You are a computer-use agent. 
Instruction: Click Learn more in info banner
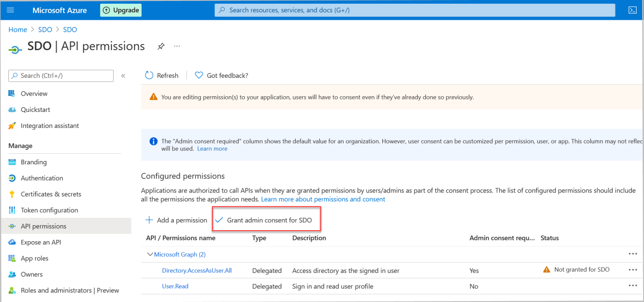tap(212, 149)
